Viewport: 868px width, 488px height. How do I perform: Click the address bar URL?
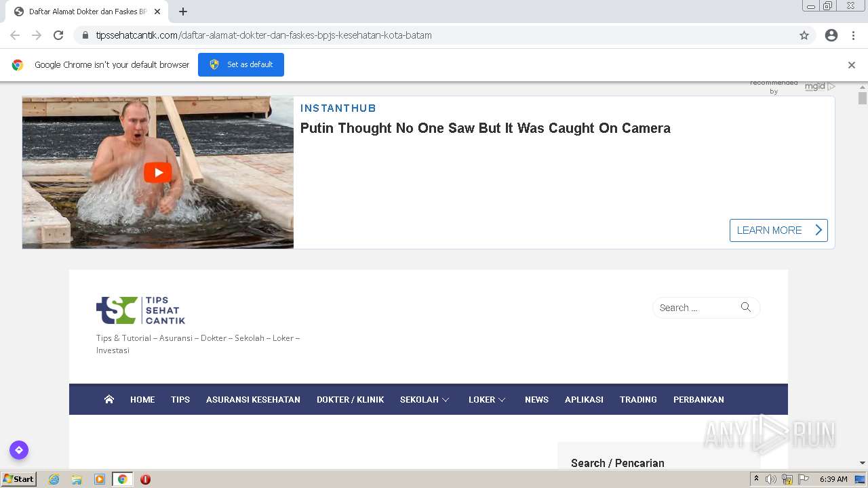tap(264, 35)
